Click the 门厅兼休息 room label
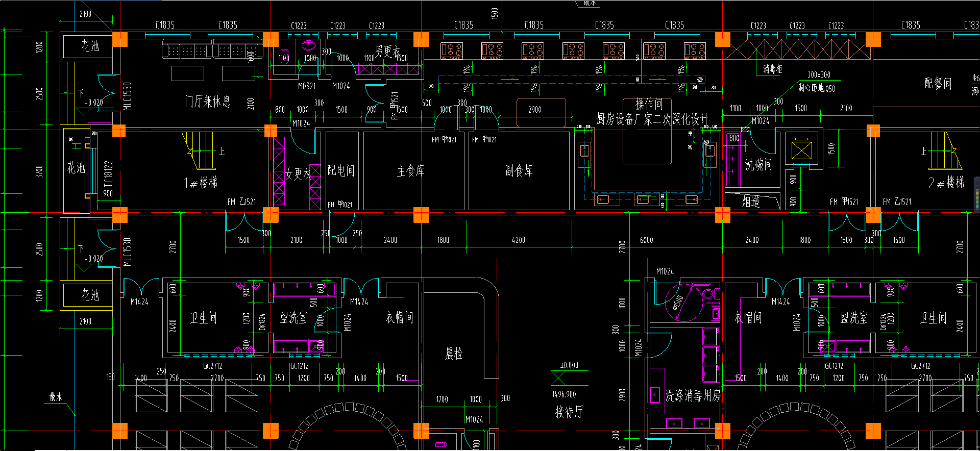This screenshot has height=451, width=980. click(207, 101)
